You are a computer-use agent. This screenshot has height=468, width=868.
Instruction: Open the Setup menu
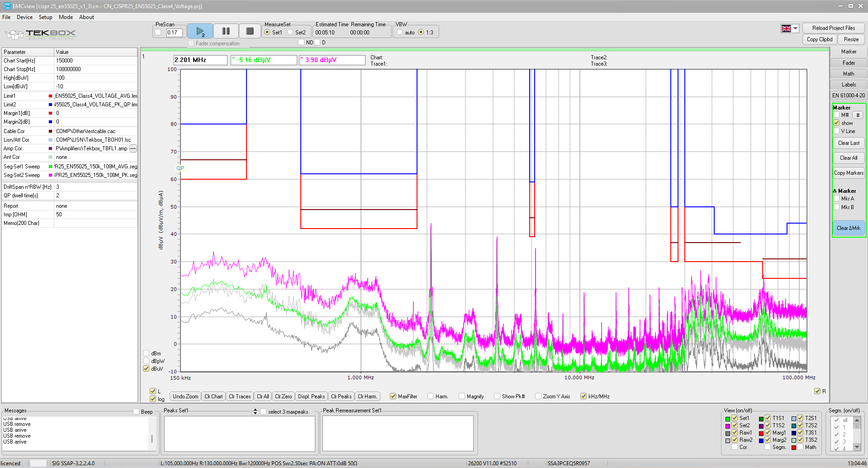point(45,17)
